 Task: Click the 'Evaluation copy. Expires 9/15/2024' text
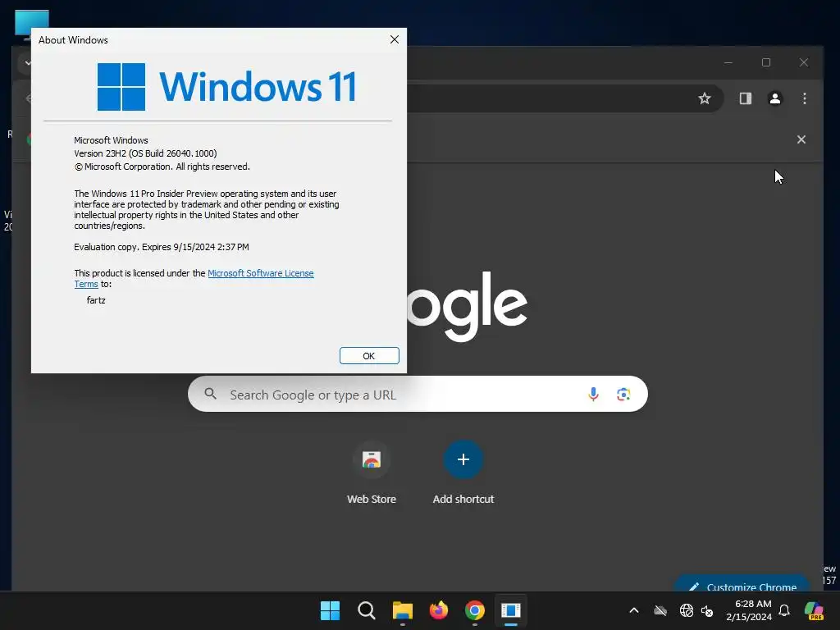point(162,247)
